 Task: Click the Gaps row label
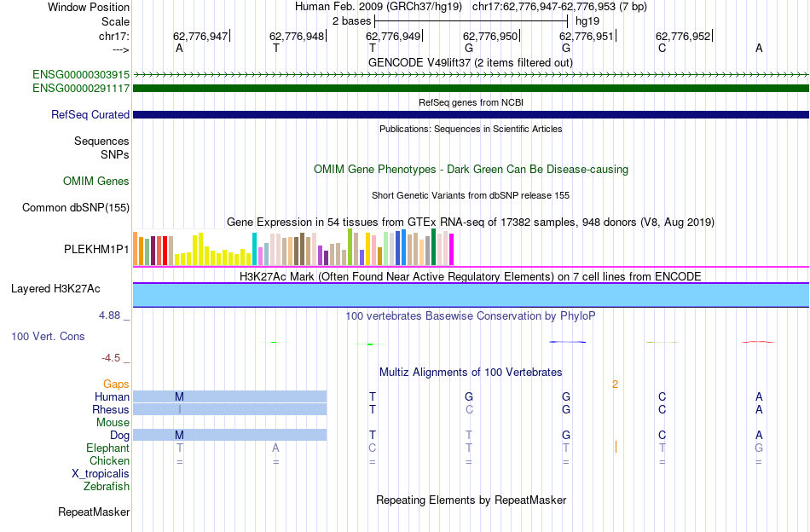tap(116, 384)
